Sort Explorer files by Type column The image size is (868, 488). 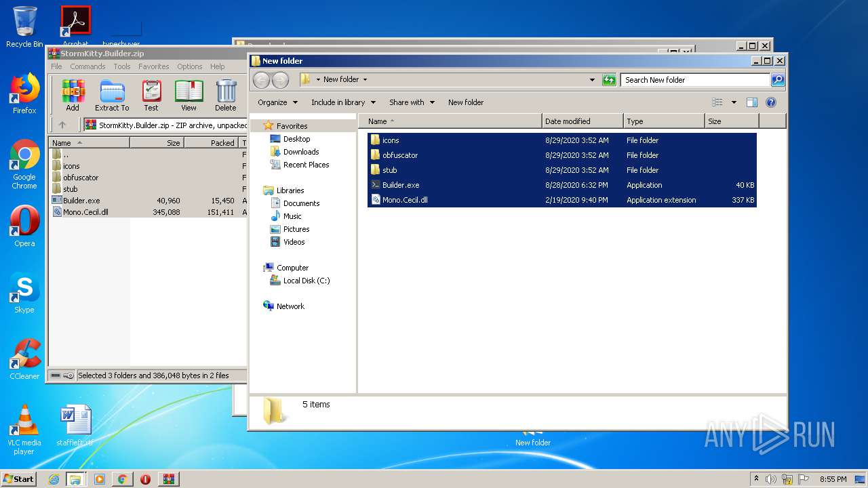point(664,121)
